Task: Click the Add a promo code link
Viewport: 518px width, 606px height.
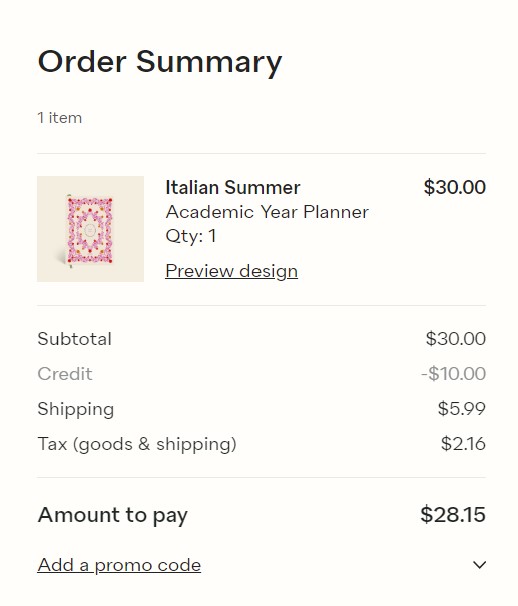Action: pyautogui.click(x=119, y=565)
